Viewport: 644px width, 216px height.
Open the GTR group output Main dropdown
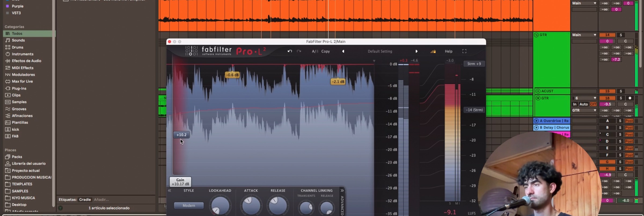click(x=584, y=35)
